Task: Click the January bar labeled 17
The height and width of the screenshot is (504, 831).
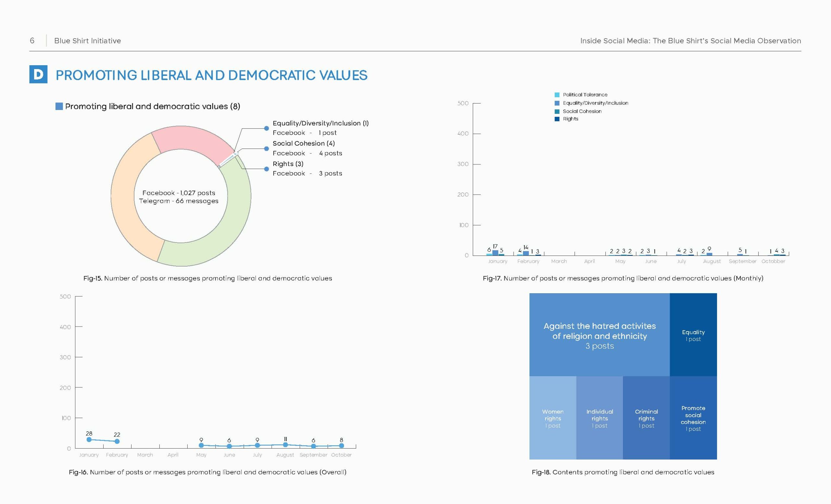Action: (x=495, y=253)
